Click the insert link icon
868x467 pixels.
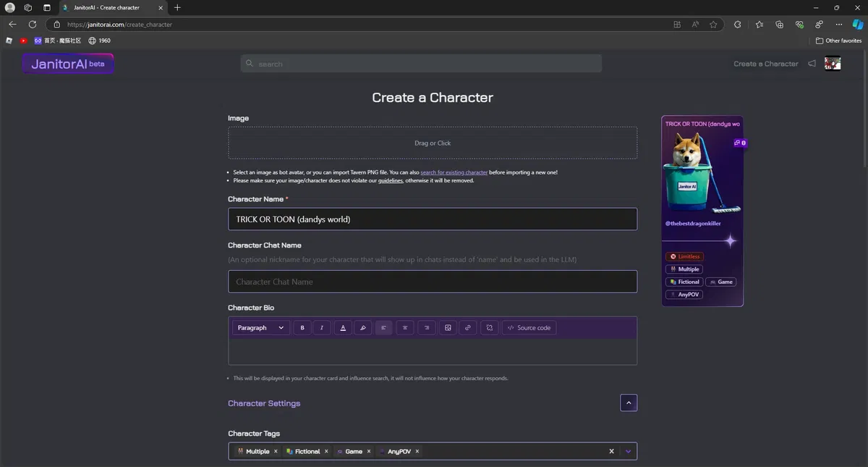(468, 328)
